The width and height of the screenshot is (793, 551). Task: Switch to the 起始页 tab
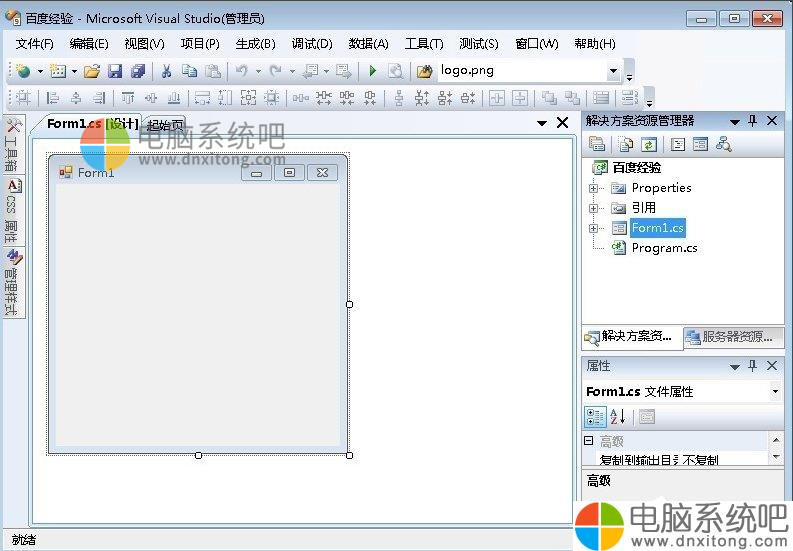[165, 124]
